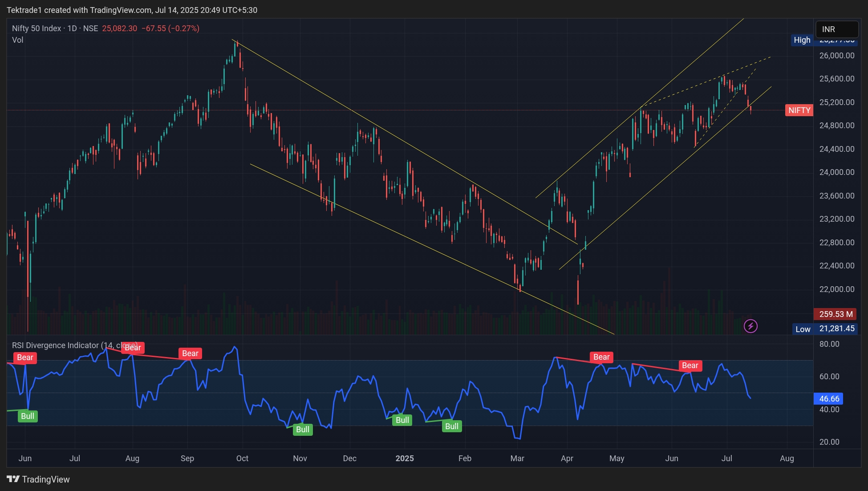This screenshot has width=868, height=491.
Task: Click the Nifty 50 Index symbol title
Action: (37, 28)
